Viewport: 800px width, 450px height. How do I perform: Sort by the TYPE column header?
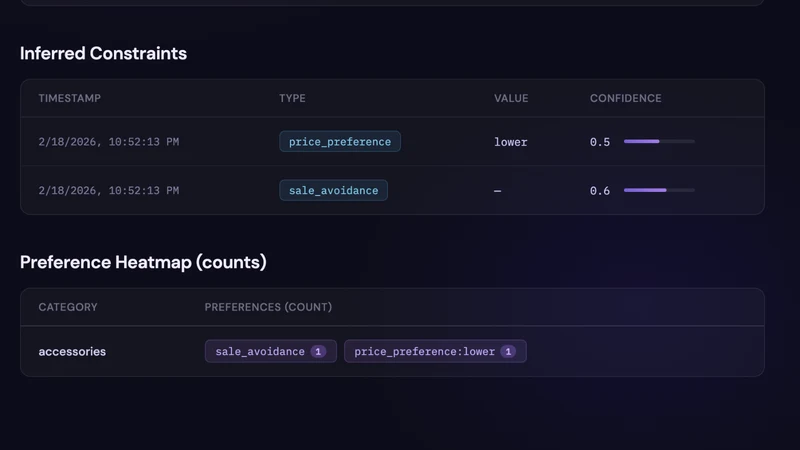[292, 98]
